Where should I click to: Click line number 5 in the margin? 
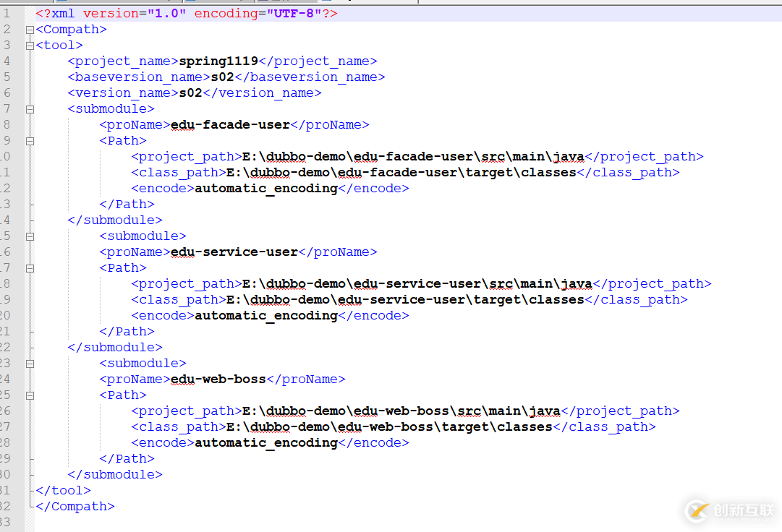pyautogui.click(x=7, y=77)
